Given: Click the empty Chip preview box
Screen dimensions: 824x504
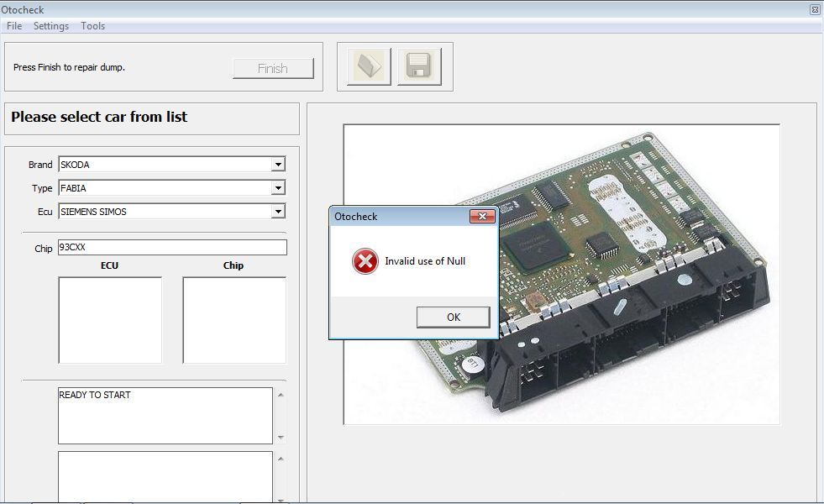Looking at the screenshot, I should [234, 320].
